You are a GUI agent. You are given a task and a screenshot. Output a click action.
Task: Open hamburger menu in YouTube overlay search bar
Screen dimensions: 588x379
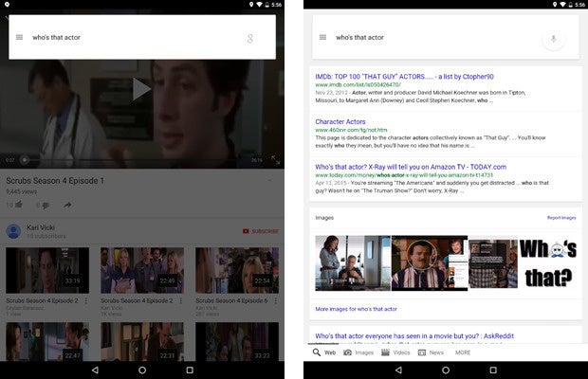[x=19, y=37]
